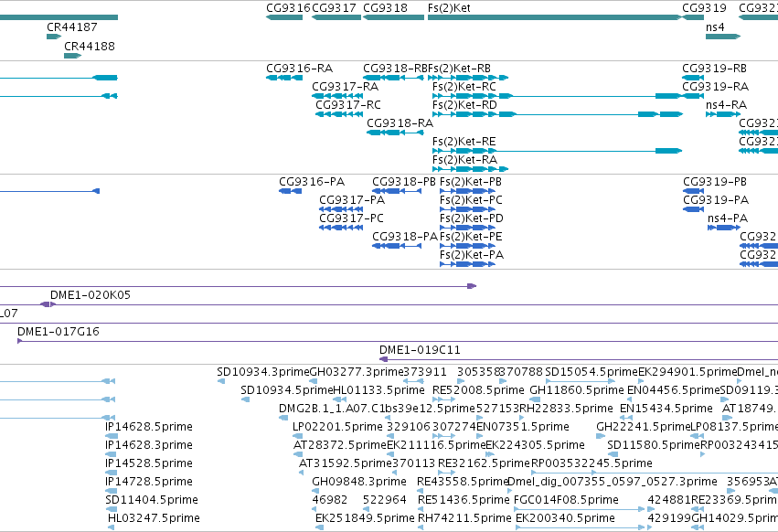Click transcript CG9318-RB
Viewport: 778px width, 532px height.
click(393, 78)
